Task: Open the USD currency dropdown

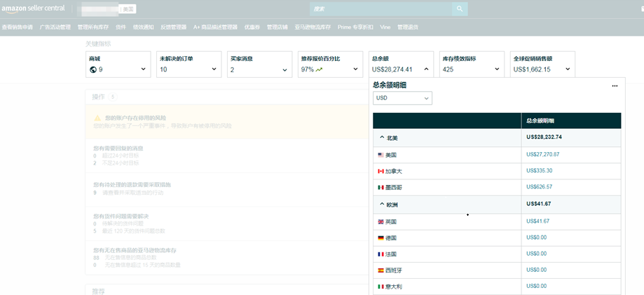Action: tap(402, 98)
